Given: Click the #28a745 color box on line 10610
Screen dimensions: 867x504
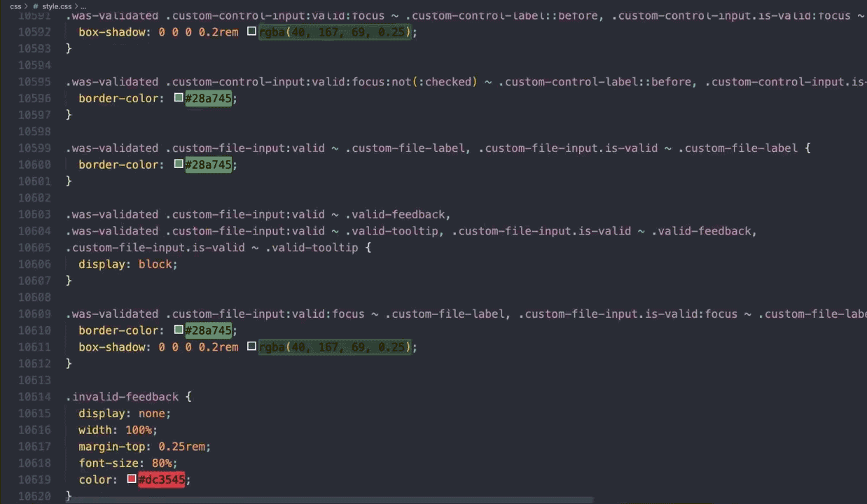Looking at the screenshot, I should click(x=178, y=330).
